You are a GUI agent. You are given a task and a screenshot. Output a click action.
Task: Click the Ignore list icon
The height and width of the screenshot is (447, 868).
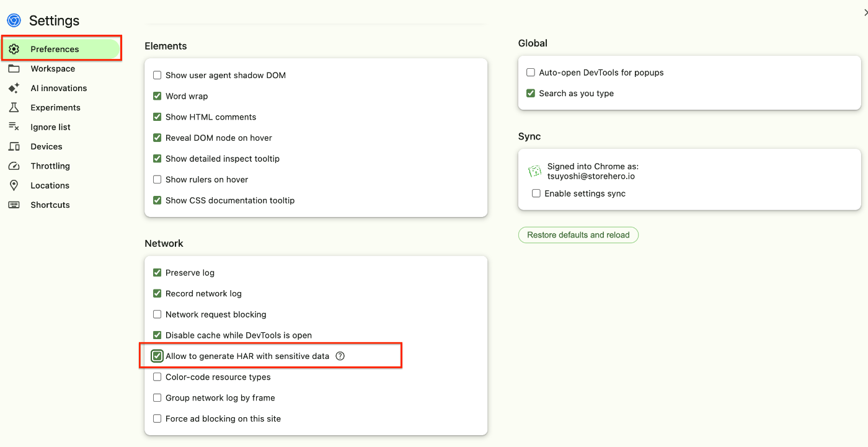(x=14, y=127)
